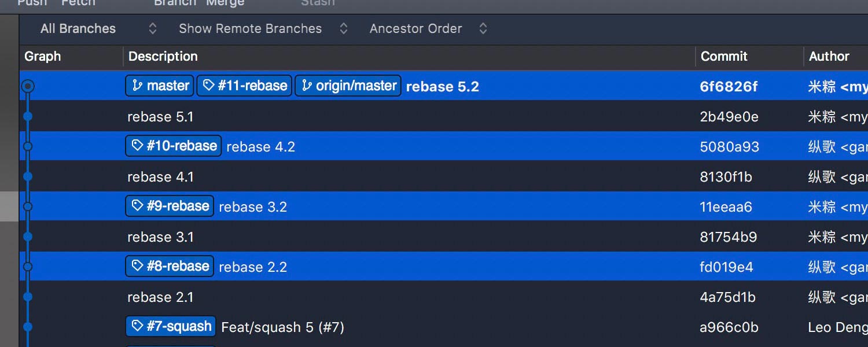Select the commit message 'rebase 5.2'
This screenshot has height=347, width=868.
pyautogui.click(x=443, y=87)
